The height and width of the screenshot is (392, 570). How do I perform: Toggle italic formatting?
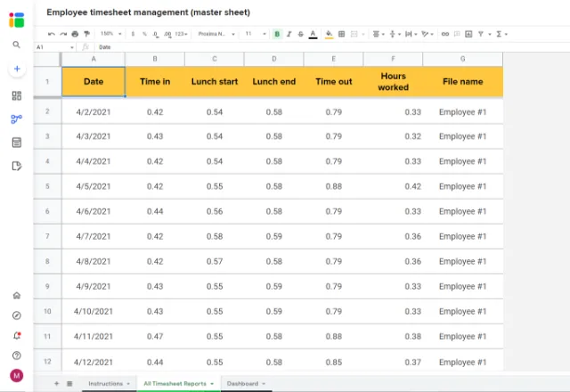point(289,34)
